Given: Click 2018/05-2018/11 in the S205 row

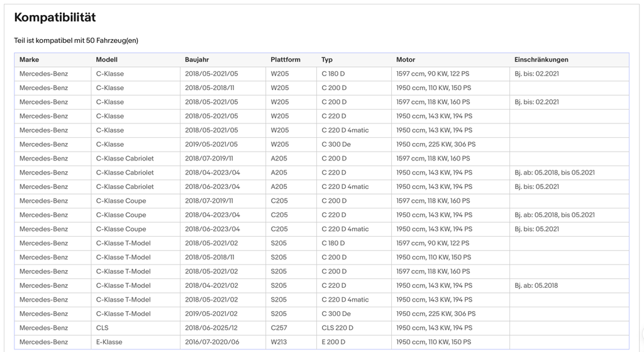Looking at the screenshot, I should coord(209,258).
